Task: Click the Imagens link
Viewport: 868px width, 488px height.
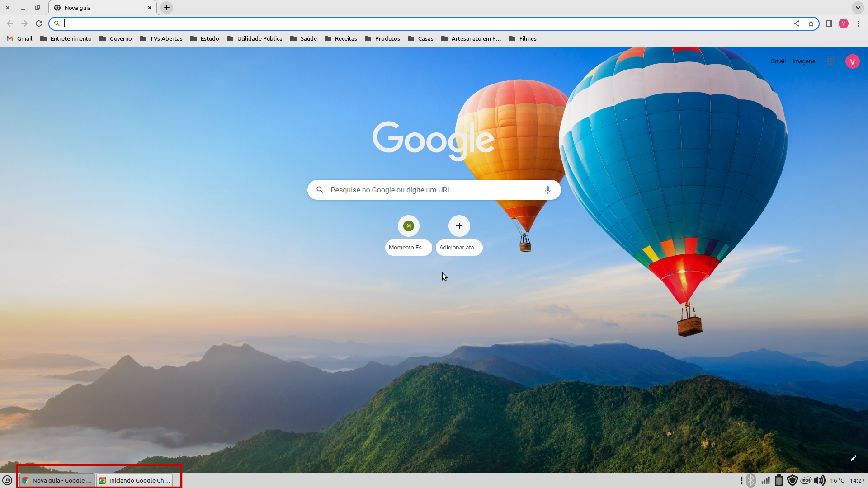Action: (804, 61)
